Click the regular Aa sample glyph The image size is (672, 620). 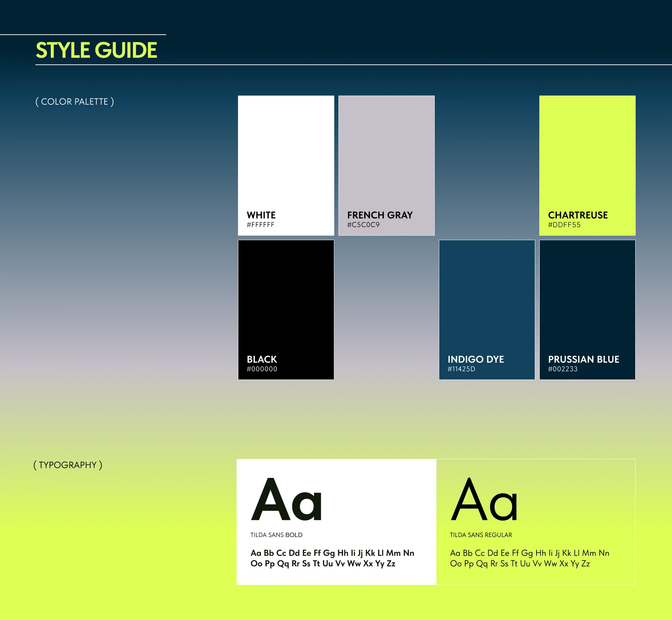tap(484, 500)
